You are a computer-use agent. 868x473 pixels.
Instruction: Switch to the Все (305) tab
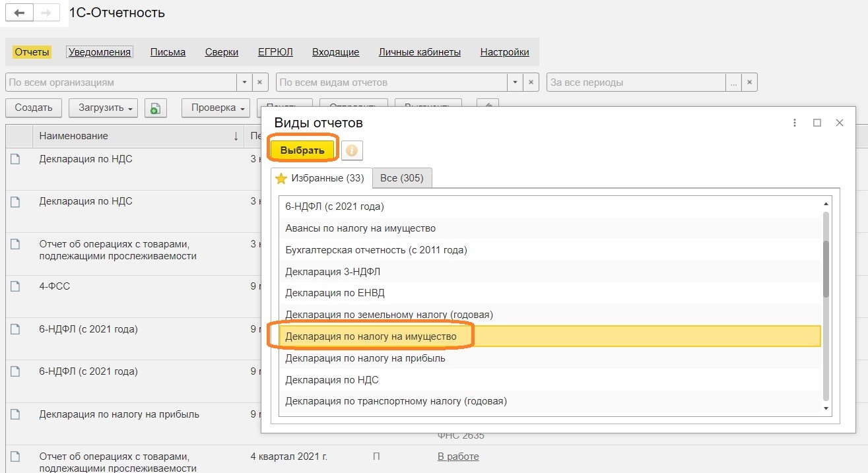coord(402,178)
